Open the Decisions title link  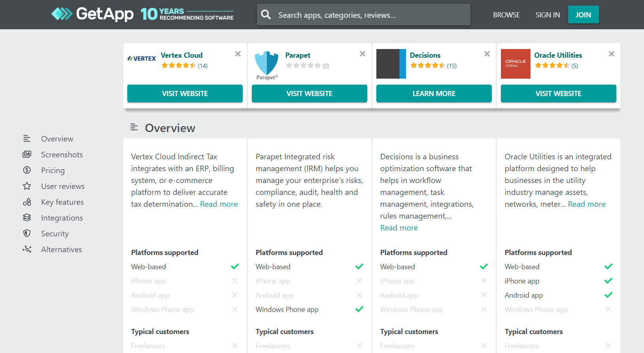click(425, 55)
